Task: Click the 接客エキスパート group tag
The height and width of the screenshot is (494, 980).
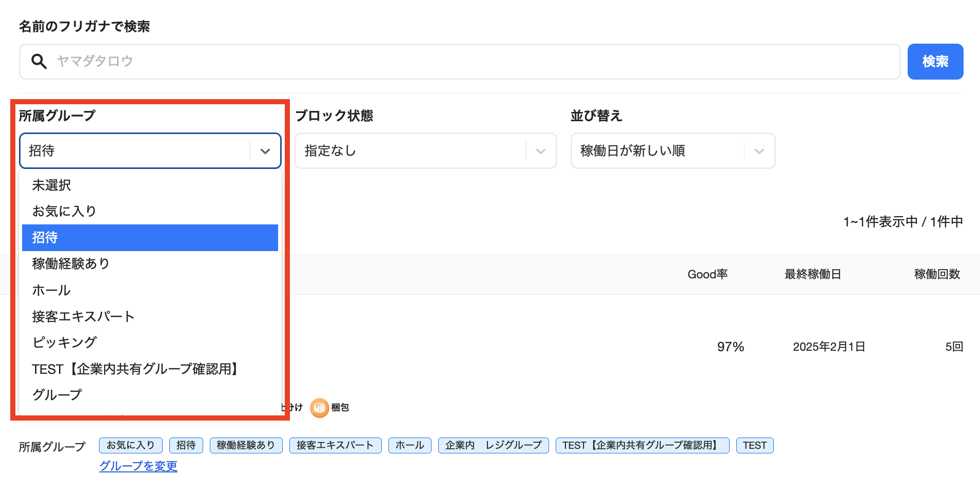Action: [x=336, y=445]
